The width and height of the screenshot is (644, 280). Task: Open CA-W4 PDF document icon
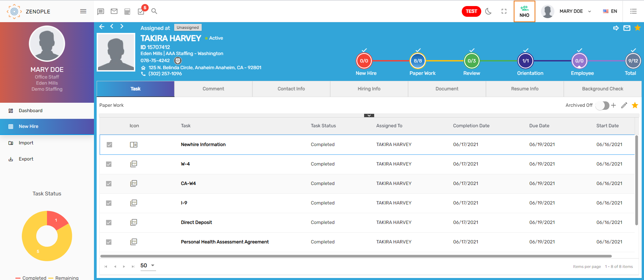click(x=134, y=183)
